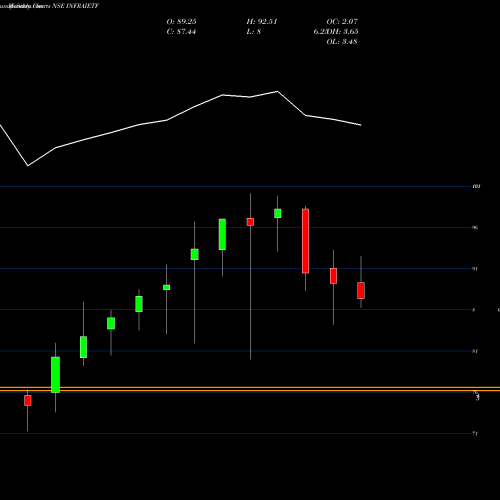Click the 96 price axis label

(x=475, y=227)
